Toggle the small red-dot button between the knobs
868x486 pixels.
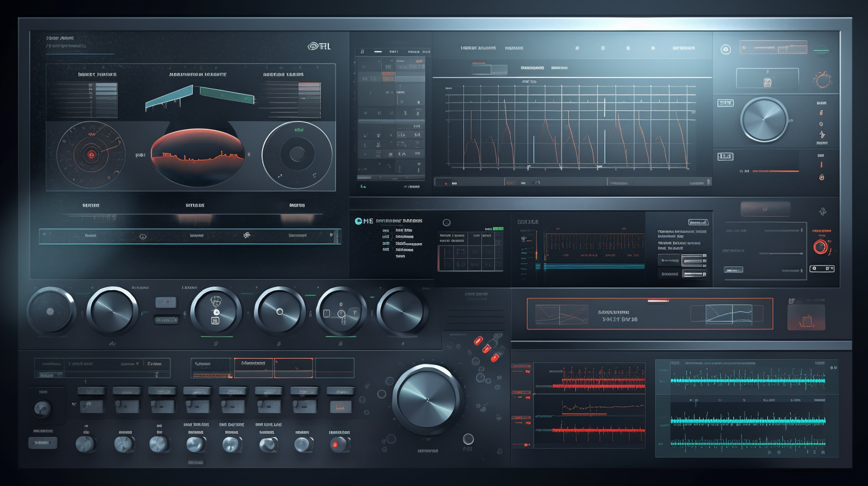[166, 303]
